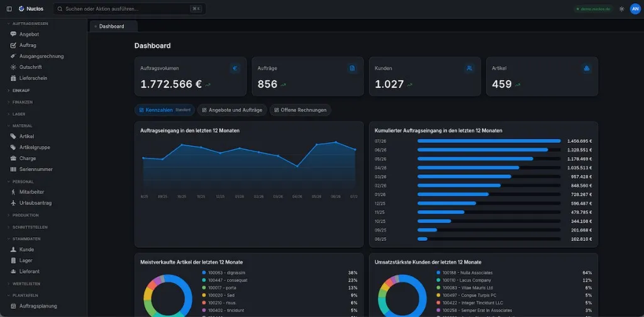Click the Angebot speech bubble icon
The image size is (644, 317).
click(13, 35)
